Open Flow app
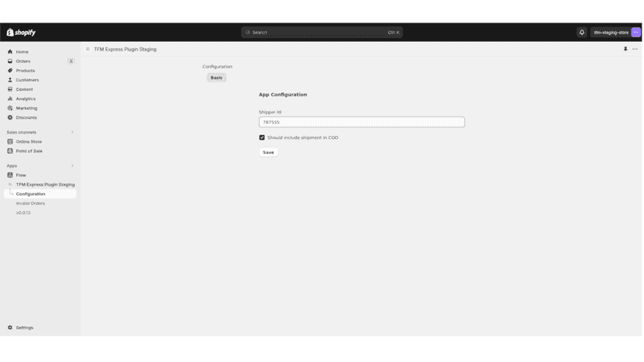 [21, 176]
